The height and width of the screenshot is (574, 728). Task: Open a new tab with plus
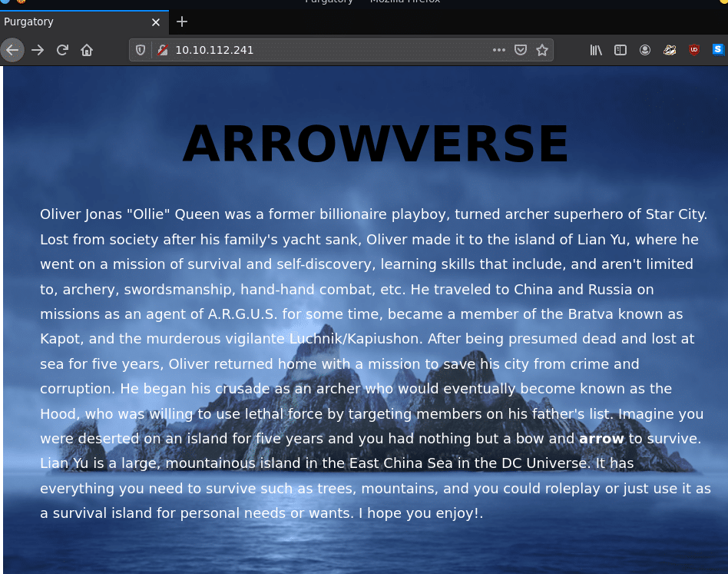tap(182, 22)
